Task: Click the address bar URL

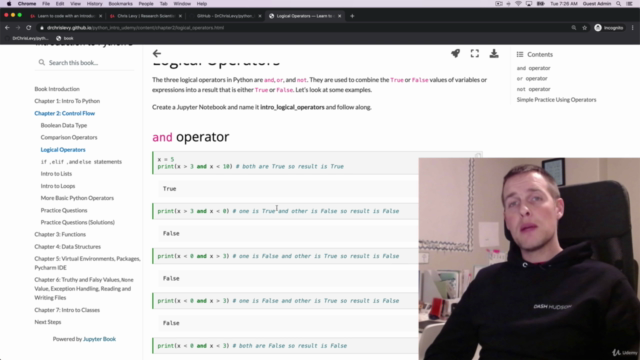Action: click(135, 28)
